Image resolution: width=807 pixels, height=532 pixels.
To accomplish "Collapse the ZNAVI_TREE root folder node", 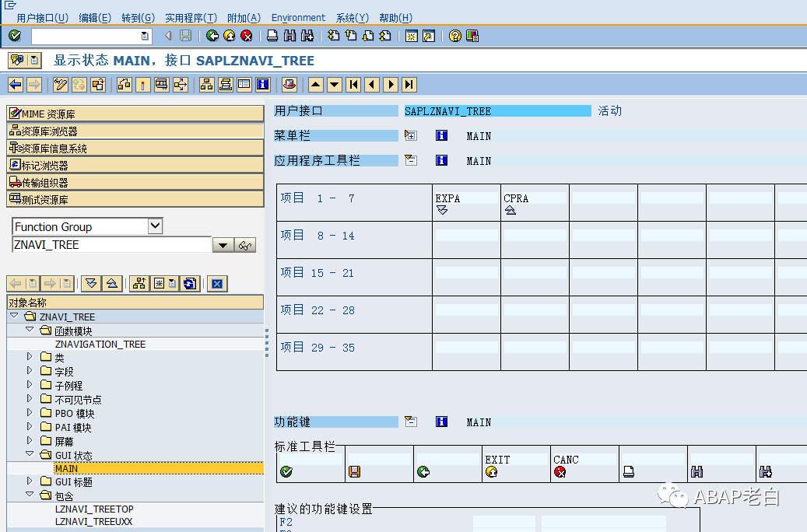I will tap(14, 316).
